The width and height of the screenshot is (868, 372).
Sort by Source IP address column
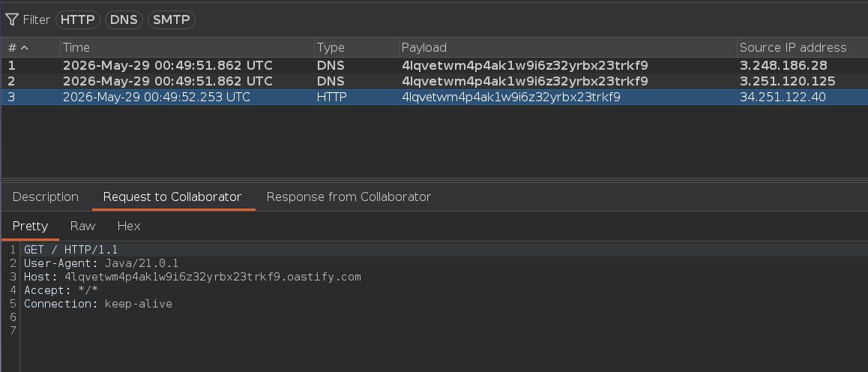click(802, 47)
